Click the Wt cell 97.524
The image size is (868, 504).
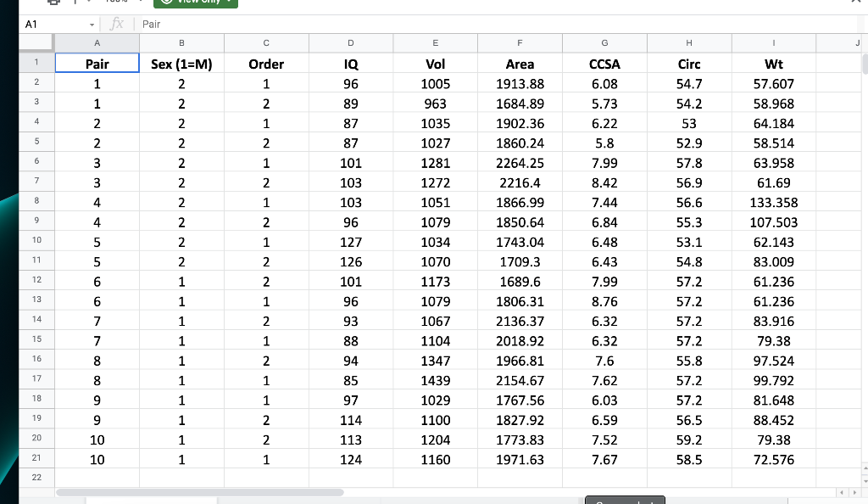(x=774, y=361)
